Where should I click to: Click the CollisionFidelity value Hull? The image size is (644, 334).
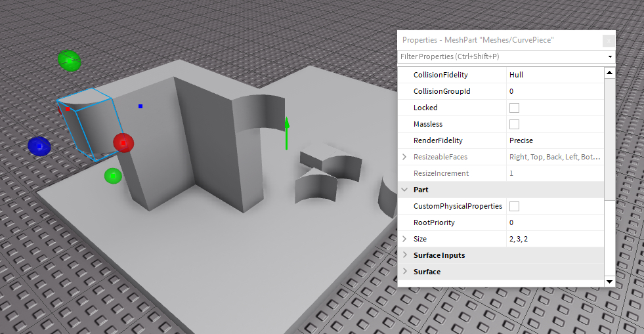pyautogui.click(x=516, y=75)
